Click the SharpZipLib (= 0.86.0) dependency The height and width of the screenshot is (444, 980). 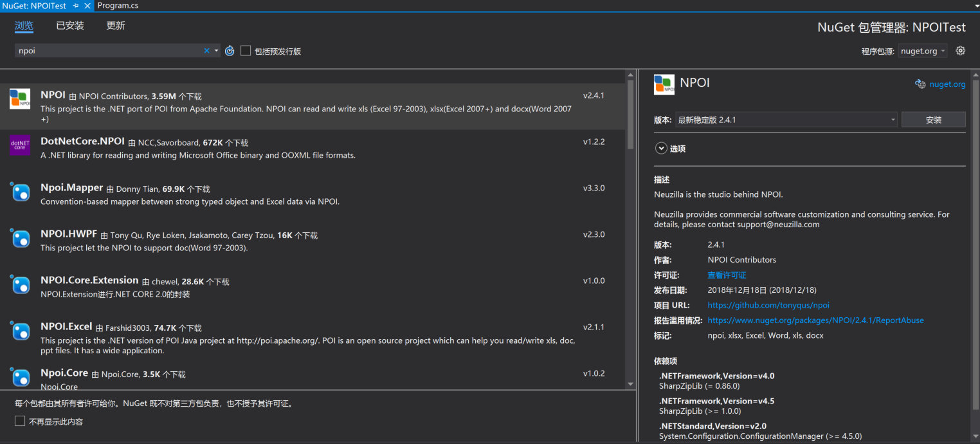pyautogui.click(x=700, y=386)
